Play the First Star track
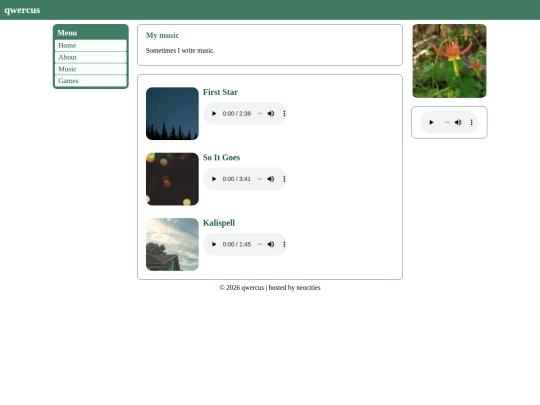Viewport: 540px width, 405px height. pyautogui.click(x=214, y=113)
